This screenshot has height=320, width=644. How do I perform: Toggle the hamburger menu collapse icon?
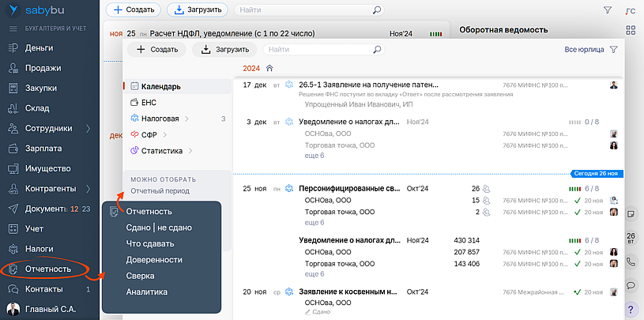click(x=13, y=28)
